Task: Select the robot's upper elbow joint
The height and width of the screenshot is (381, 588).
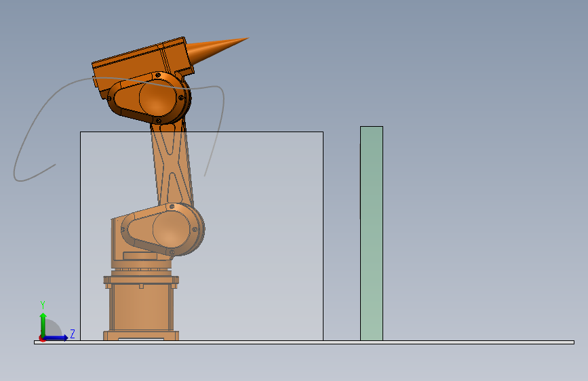Action: click(150, 98)
